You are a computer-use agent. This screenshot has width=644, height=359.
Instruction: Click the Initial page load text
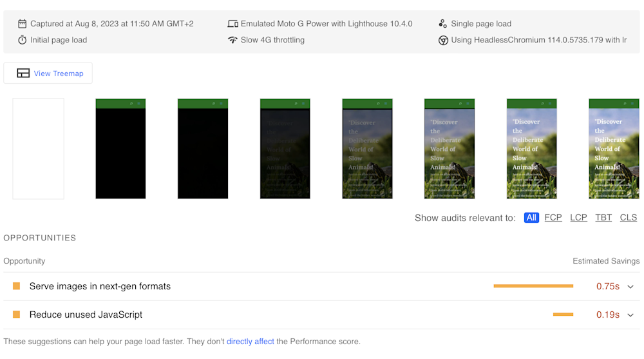59,40
